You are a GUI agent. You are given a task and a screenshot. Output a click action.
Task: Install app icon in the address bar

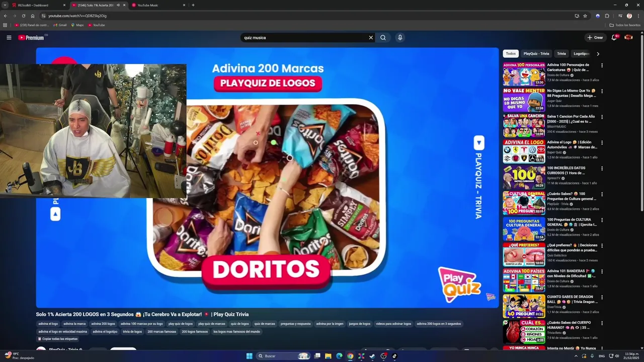tap(577, 16)
